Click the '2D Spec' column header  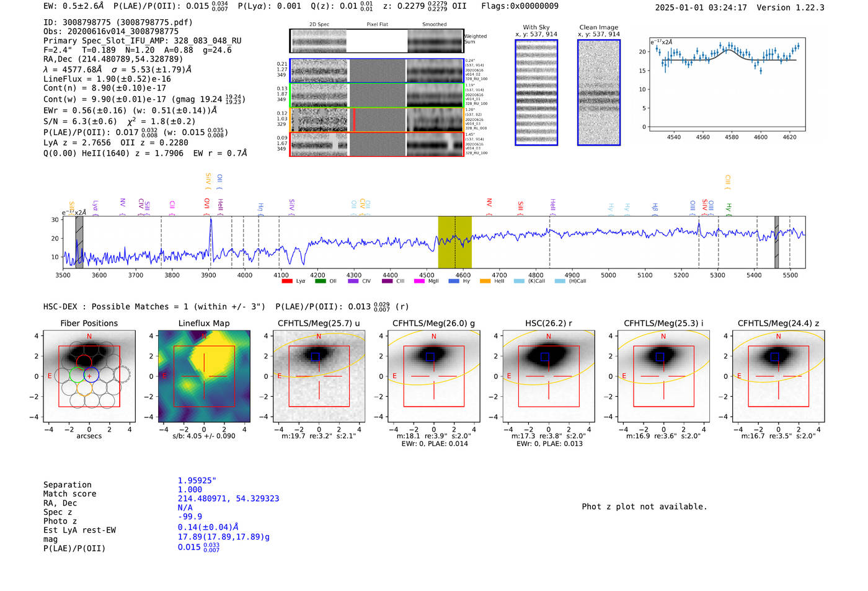click(319, 25)
